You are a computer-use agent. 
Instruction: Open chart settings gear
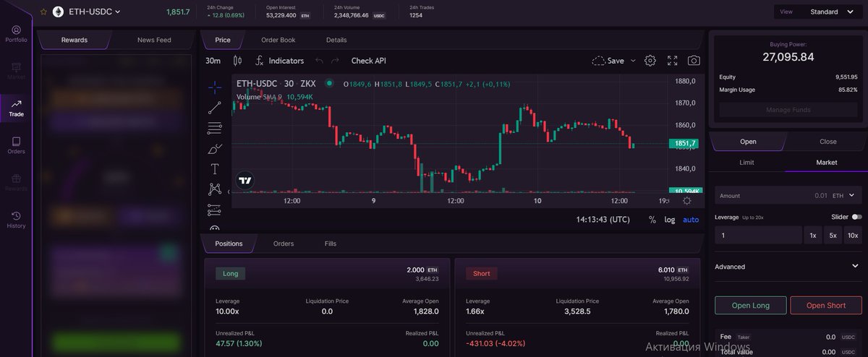pos(650,61)
